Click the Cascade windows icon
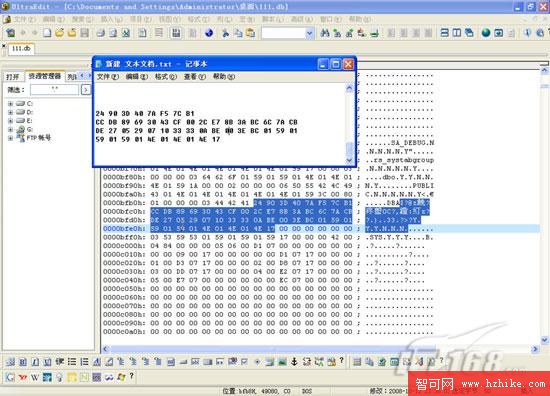This screenshot has height=396, width=550. [469, 33]
